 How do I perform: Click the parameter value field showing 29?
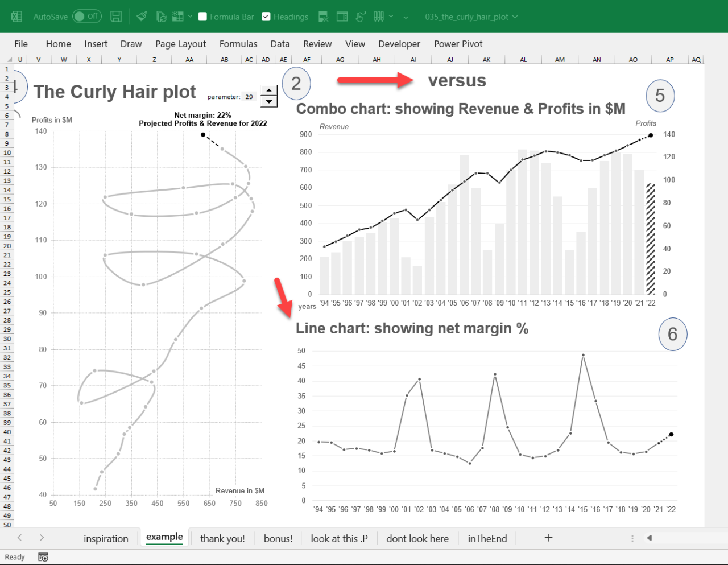click(249, 97)
